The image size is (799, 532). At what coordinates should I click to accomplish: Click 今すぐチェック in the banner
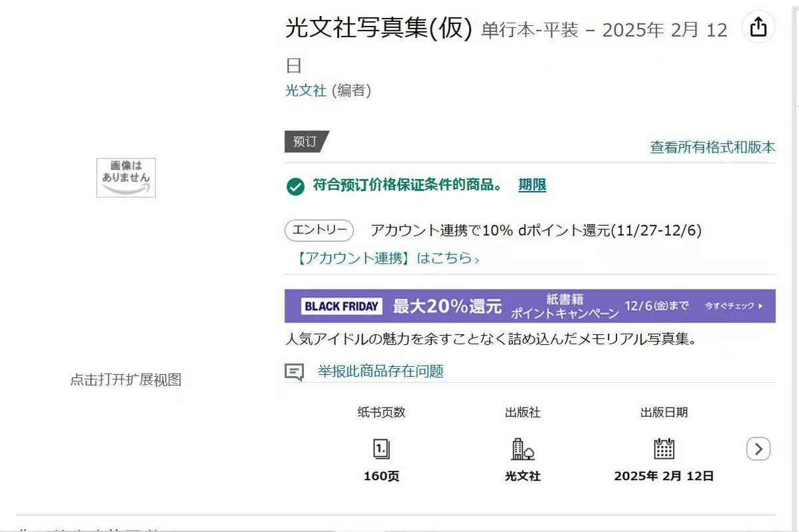pyautogui.click(x=734, y=306)
